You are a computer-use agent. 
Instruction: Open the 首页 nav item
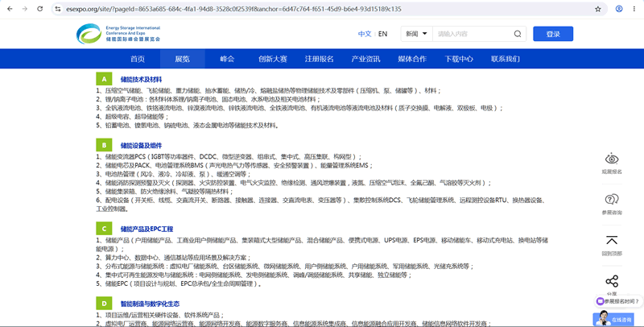pos(138,59)
